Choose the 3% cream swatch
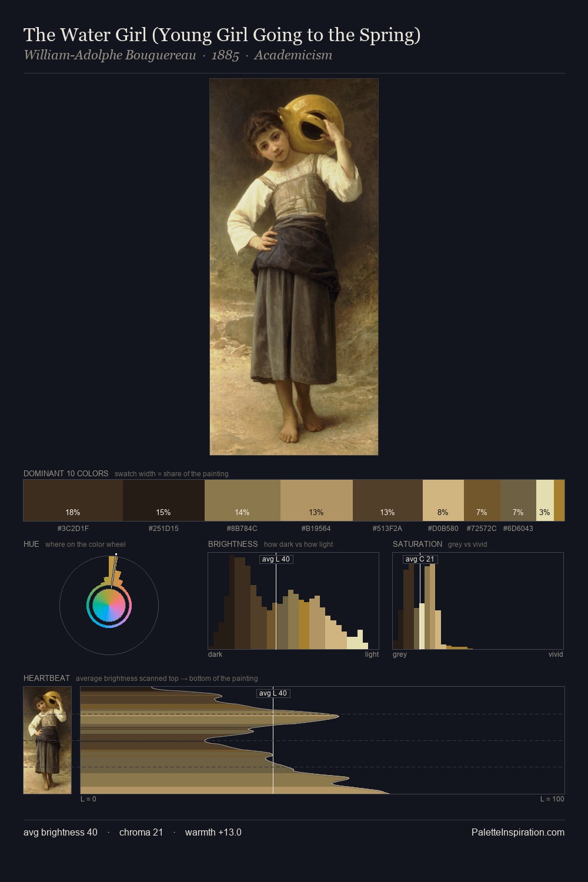Image resolution: width=588 pixels, height=882 pixels. (x=545, y=500)
